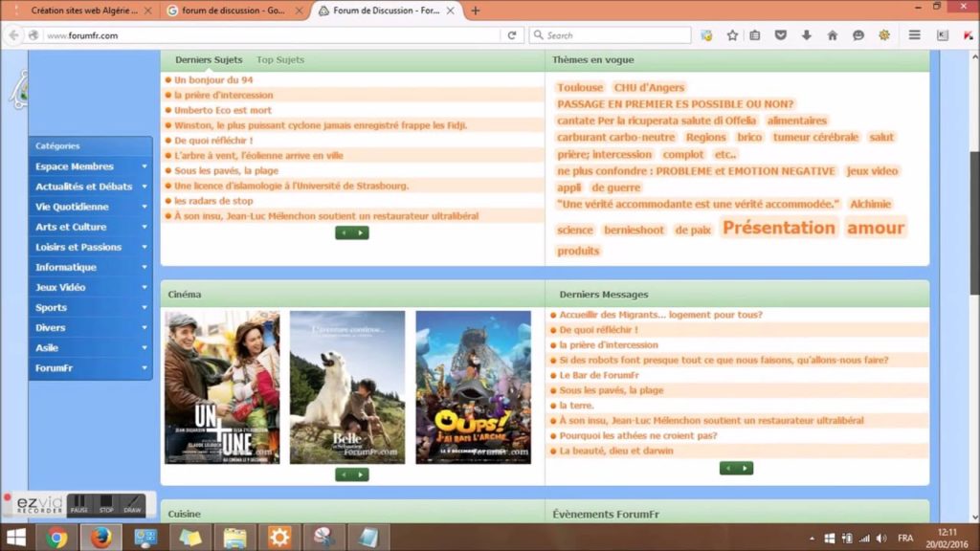Expand the Informatique category
Screen dimensions: 980x551
91,267
